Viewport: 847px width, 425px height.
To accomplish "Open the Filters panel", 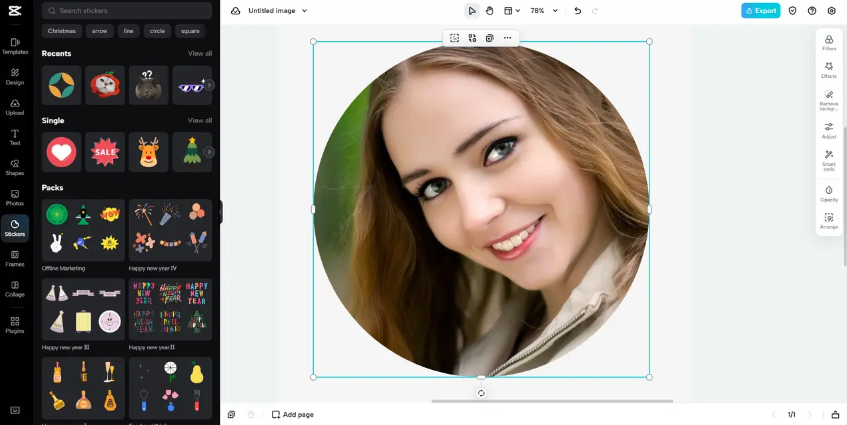I will click(828, 42).
